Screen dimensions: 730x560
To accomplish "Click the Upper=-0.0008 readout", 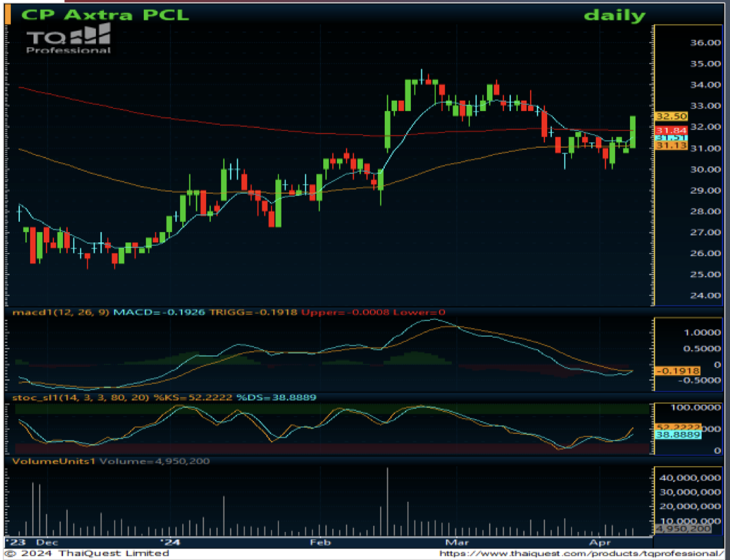I will pos(345,312).
